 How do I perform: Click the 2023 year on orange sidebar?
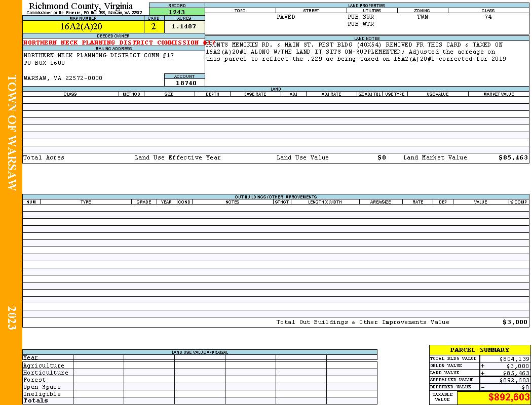(12, 318)
